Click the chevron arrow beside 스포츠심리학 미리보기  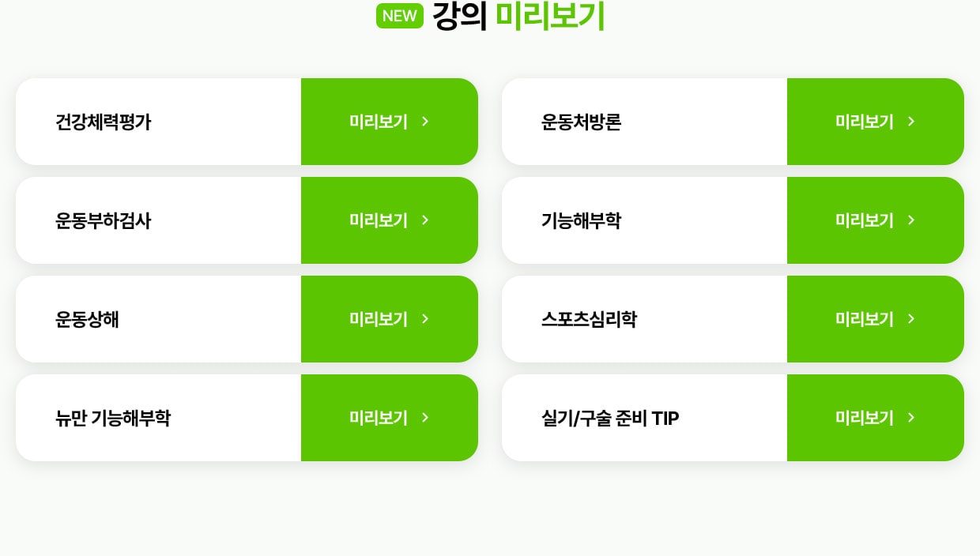[910, 319]
